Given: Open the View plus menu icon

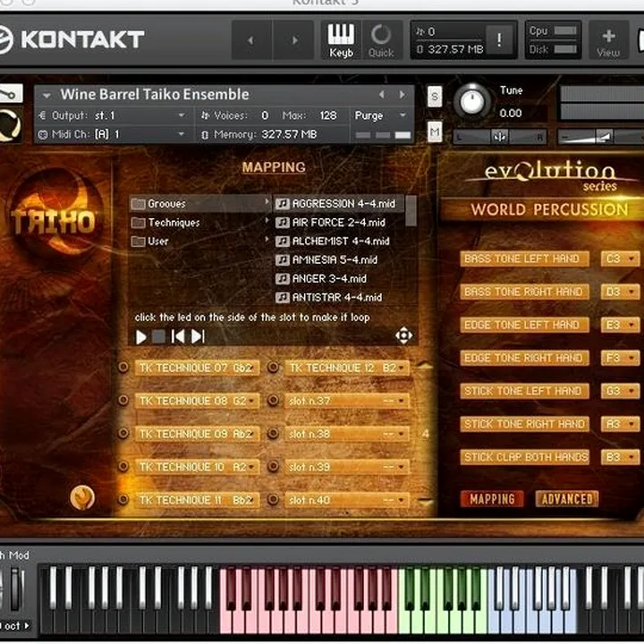Looking at the screenshot, I should click(x=608, y=40).
